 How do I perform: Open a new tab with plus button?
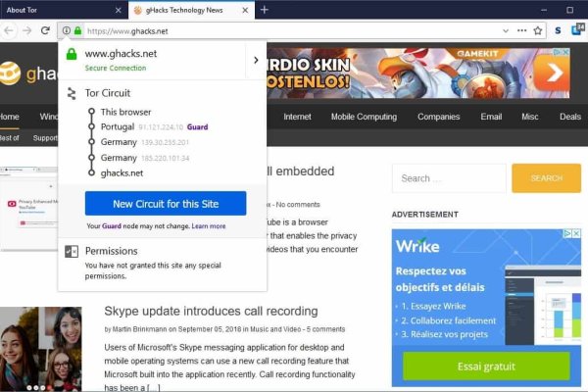pyautogui.click(x=265, y=9)
